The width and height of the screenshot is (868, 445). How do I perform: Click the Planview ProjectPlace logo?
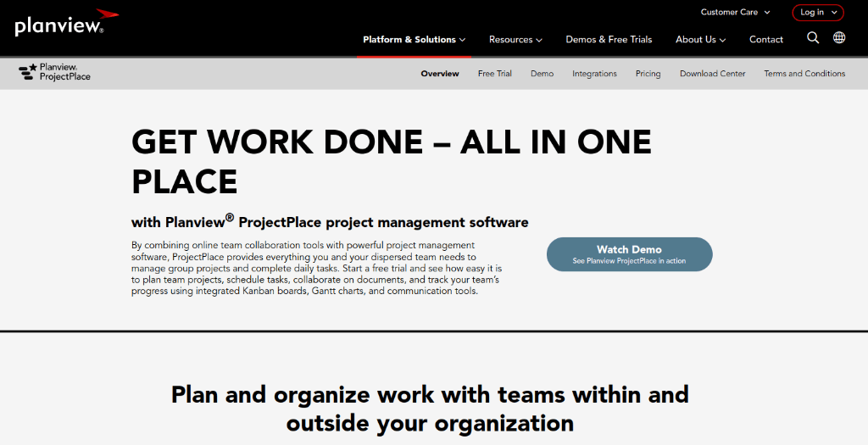pos(54,73)
